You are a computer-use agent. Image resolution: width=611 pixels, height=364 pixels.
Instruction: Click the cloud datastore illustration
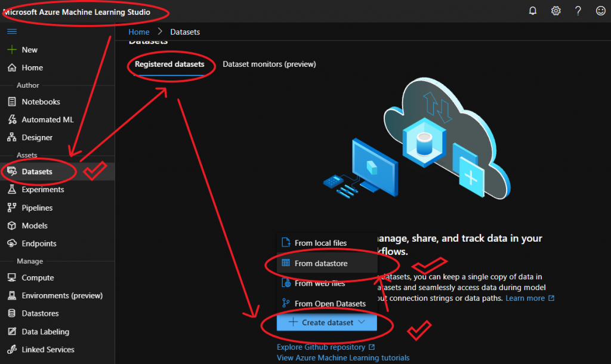[417, 138]
